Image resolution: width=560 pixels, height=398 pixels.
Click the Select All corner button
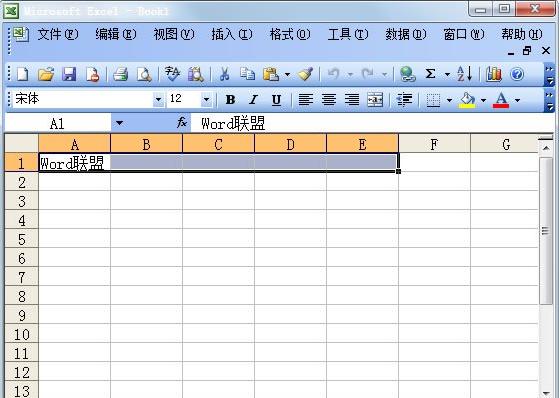pos(21,144)
